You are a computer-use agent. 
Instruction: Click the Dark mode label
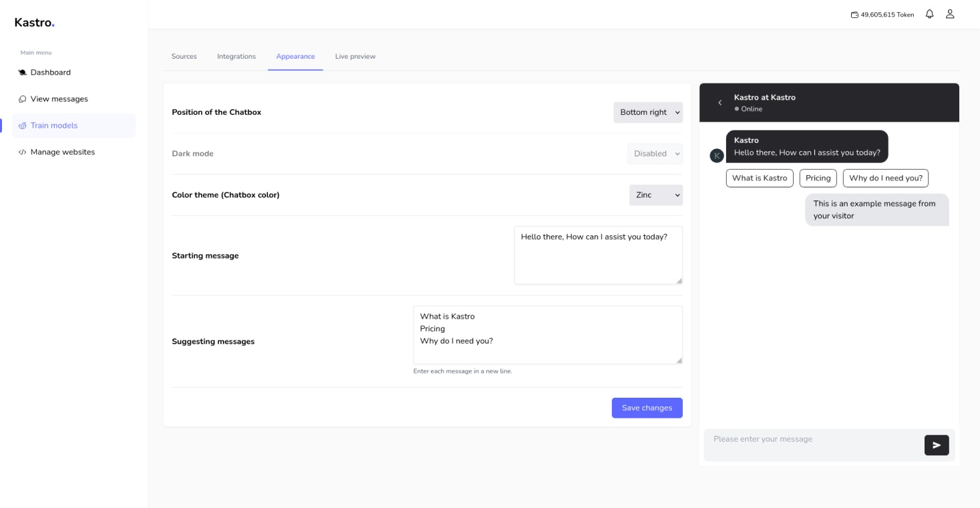[192, 154]
